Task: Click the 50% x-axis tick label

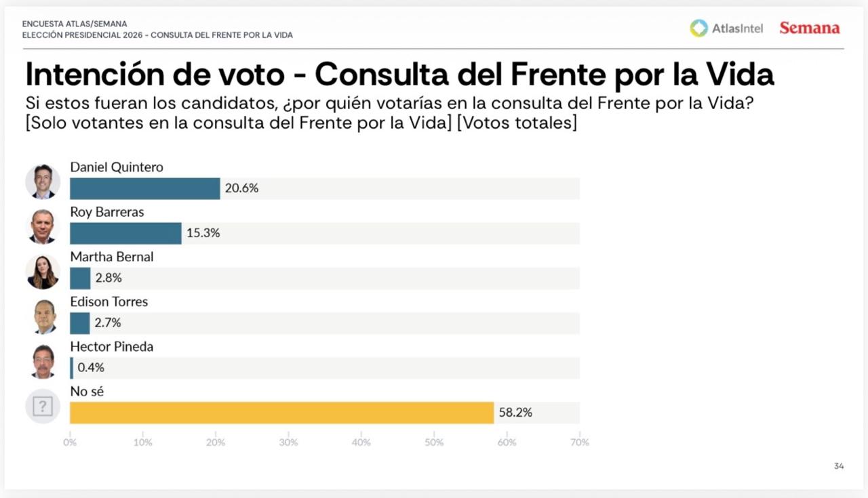Action: point(434,442)
